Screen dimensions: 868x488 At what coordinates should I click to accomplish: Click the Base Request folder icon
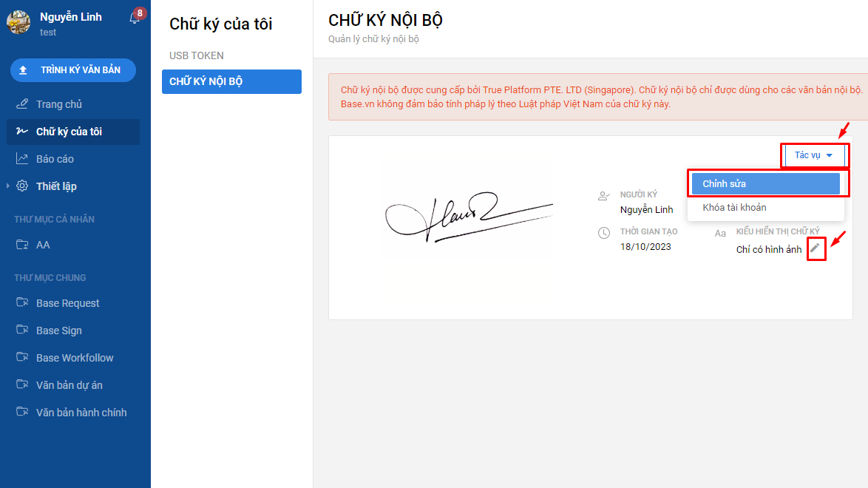(22, 302)
